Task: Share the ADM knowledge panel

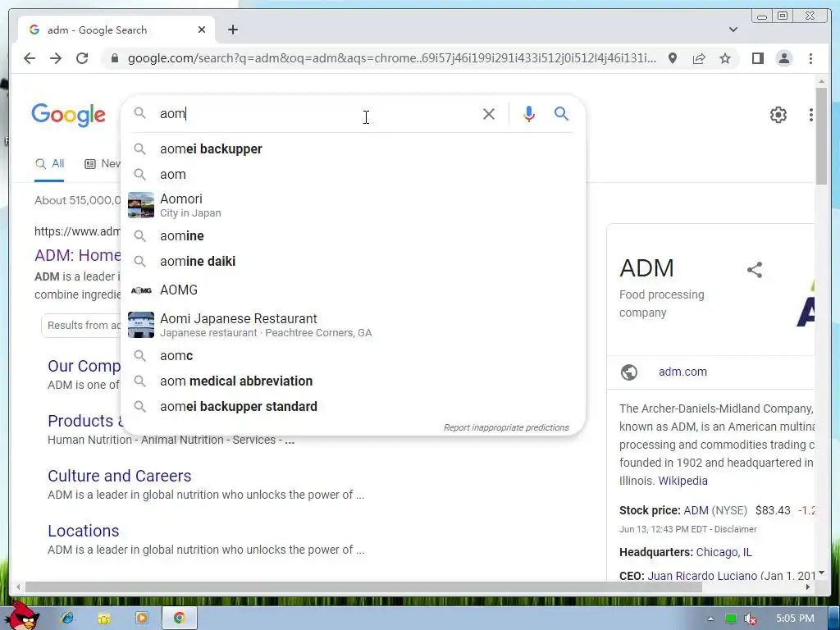Action: click(755, 269)
